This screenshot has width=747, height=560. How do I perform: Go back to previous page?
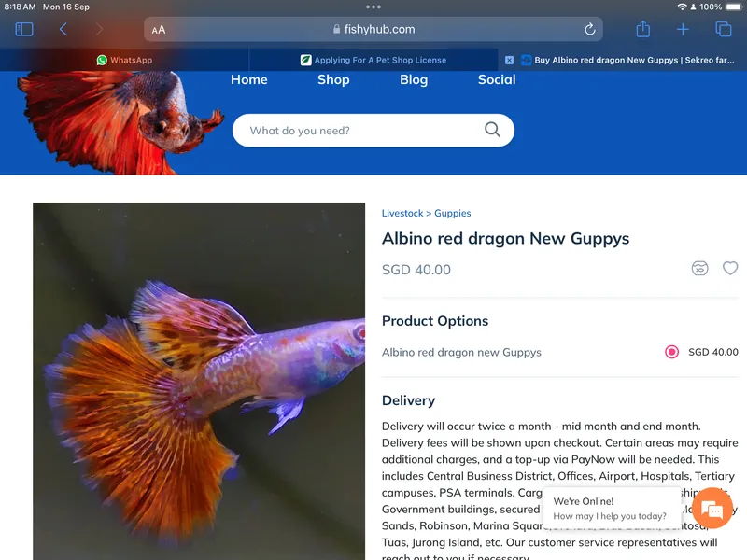click(63, 30)
